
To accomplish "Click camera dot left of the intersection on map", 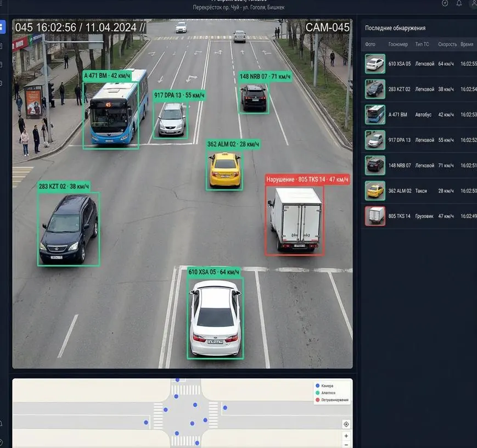I will (146, 422).
